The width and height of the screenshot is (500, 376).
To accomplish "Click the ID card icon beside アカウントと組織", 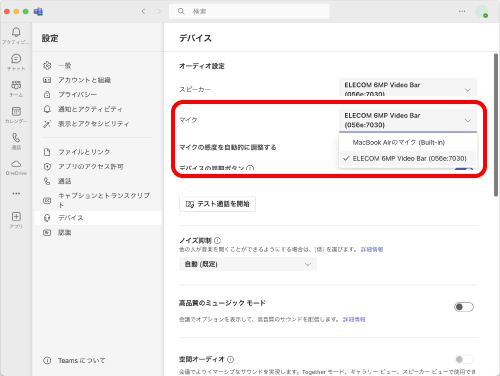I will [47, 80].
